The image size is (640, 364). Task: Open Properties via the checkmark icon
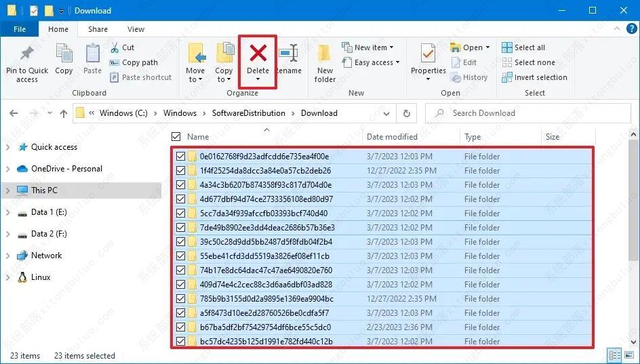click(x=428, y=54)
